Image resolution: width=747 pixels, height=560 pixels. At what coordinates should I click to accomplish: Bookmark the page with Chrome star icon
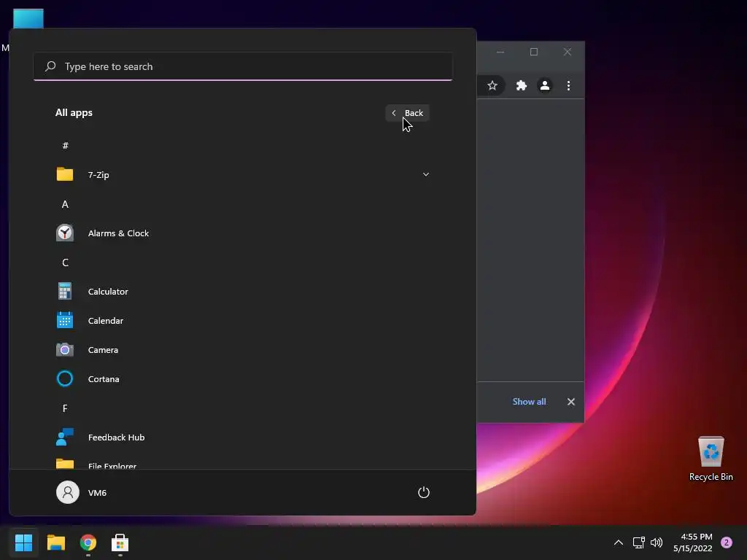tap(492, 85)
